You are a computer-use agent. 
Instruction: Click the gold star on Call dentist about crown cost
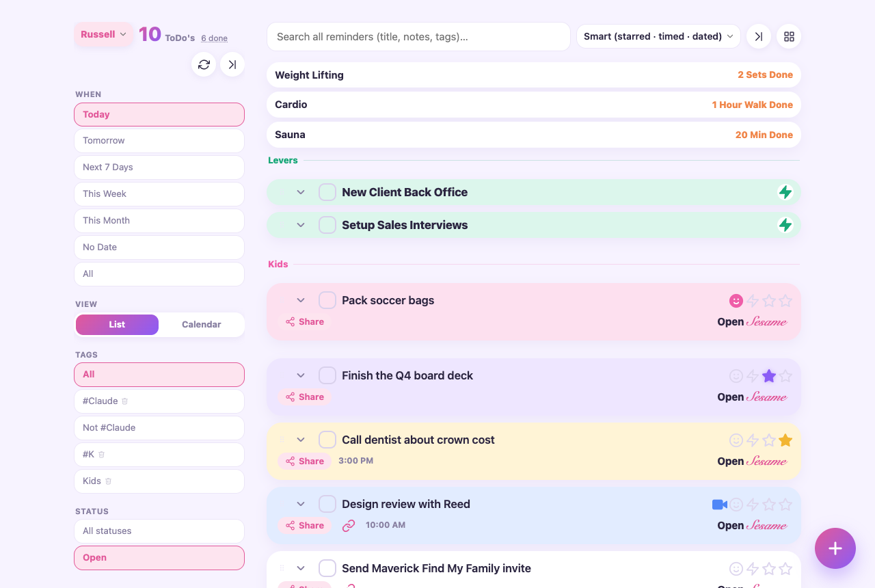[785, 440]
